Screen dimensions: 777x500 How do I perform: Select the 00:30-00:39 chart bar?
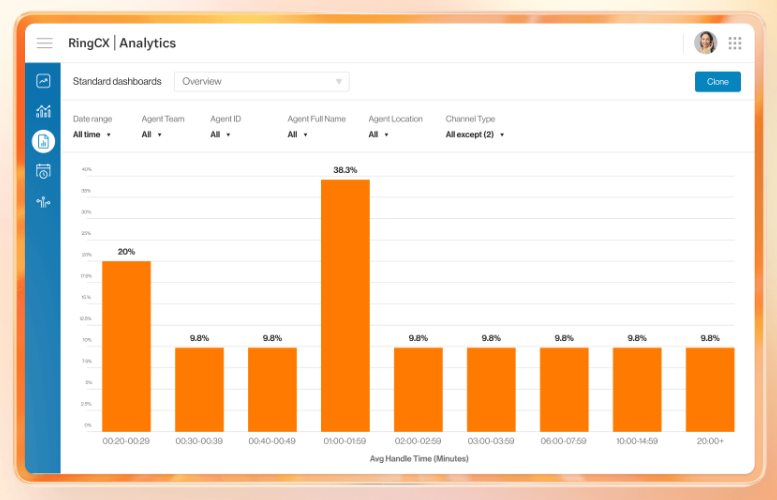tap(199, 389)
